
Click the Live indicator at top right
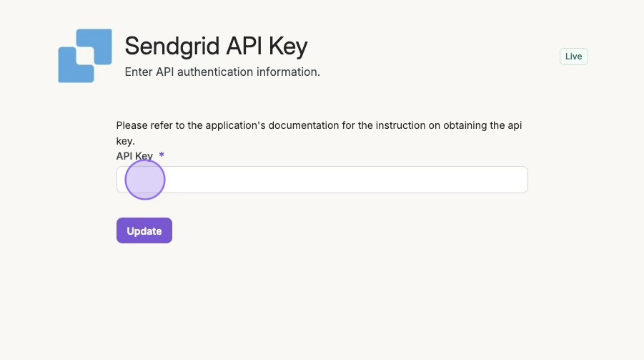click(x=573, y=57)
